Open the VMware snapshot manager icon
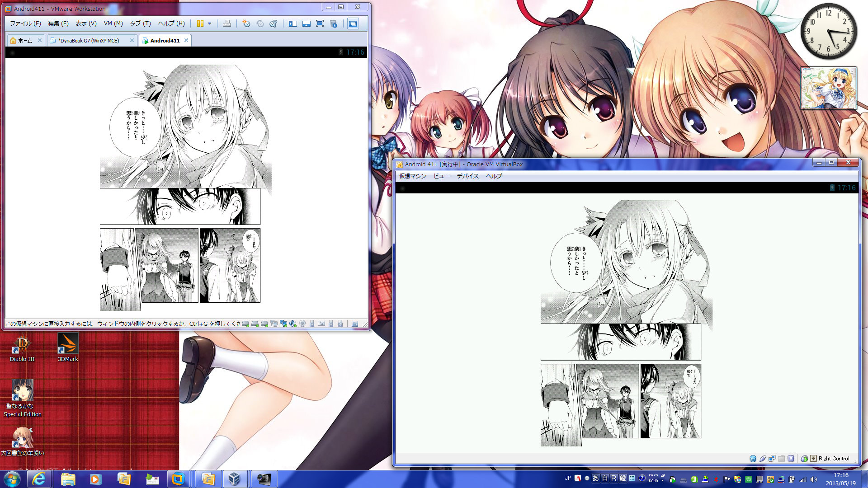This screenshot has height=488, width=868. 273,23
